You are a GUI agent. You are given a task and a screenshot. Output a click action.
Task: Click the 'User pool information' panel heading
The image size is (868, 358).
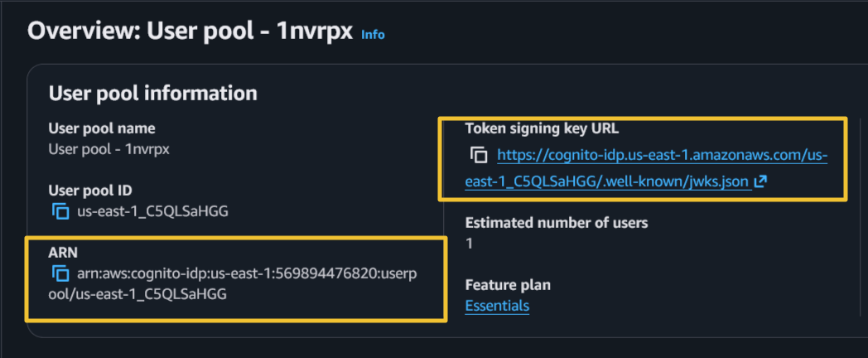153,93
